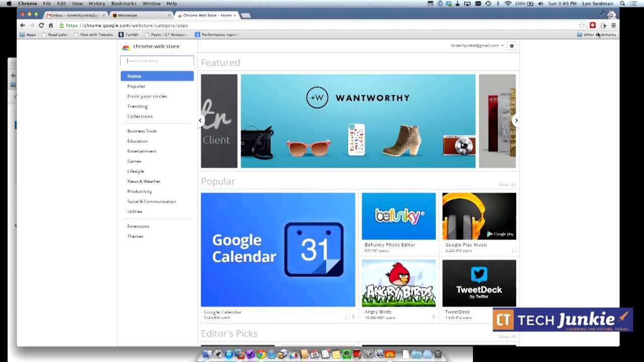
Task: Click the Tumblr bookmark
Action: (x=129, y=35)
